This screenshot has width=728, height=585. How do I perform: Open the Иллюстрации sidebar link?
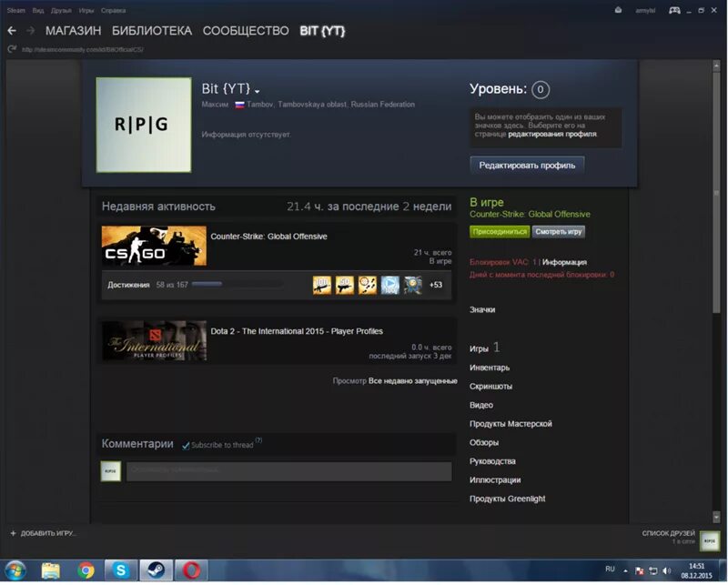coord(495,480)
